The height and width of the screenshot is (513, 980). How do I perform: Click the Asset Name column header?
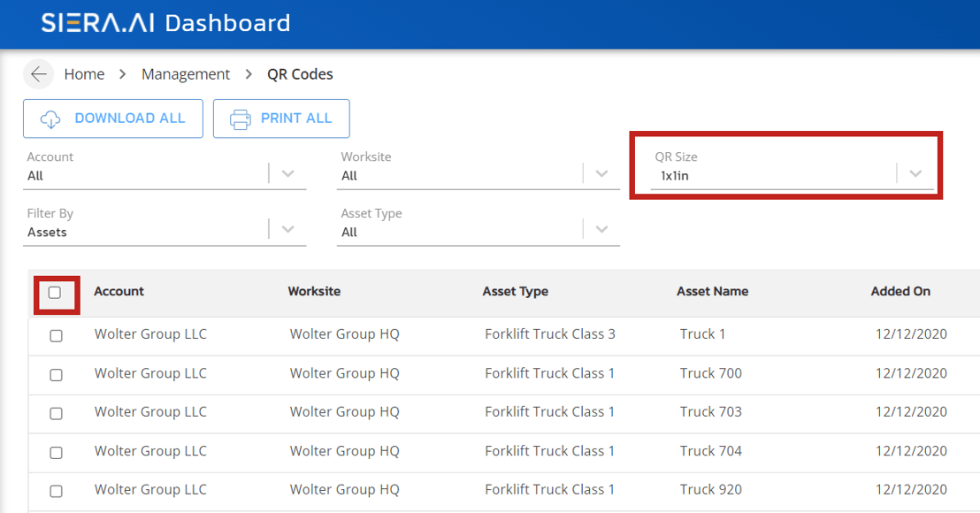[x=712, y=291]
